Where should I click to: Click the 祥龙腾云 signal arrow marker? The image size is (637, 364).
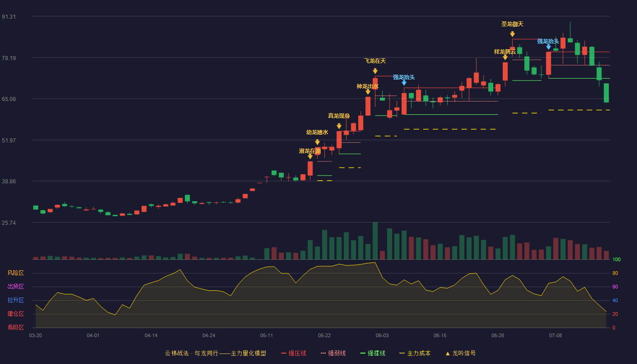point(505,57)
